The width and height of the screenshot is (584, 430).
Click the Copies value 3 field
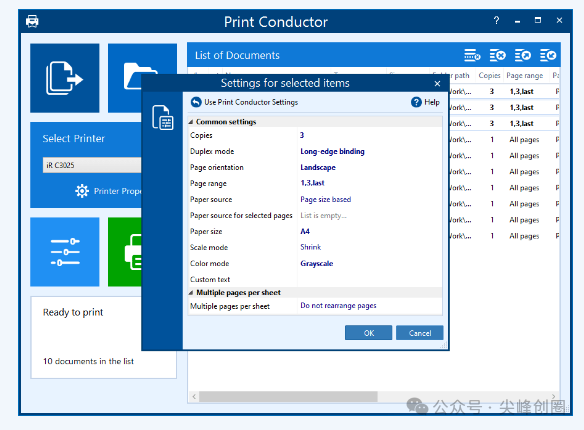[369, 135]
